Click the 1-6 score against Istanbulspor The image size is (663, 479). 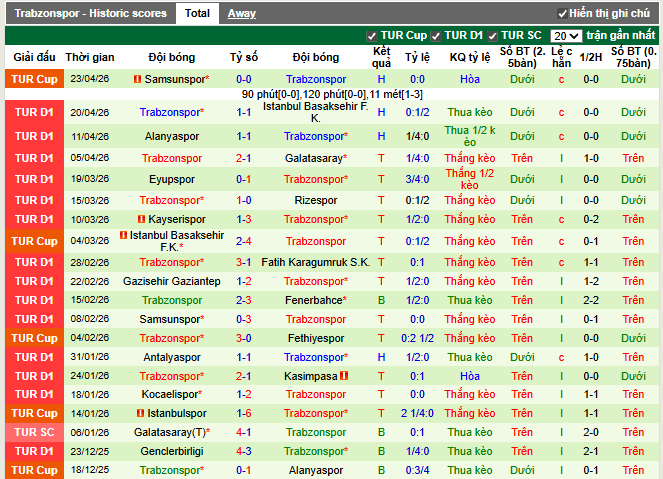click(x=243, y=413)
